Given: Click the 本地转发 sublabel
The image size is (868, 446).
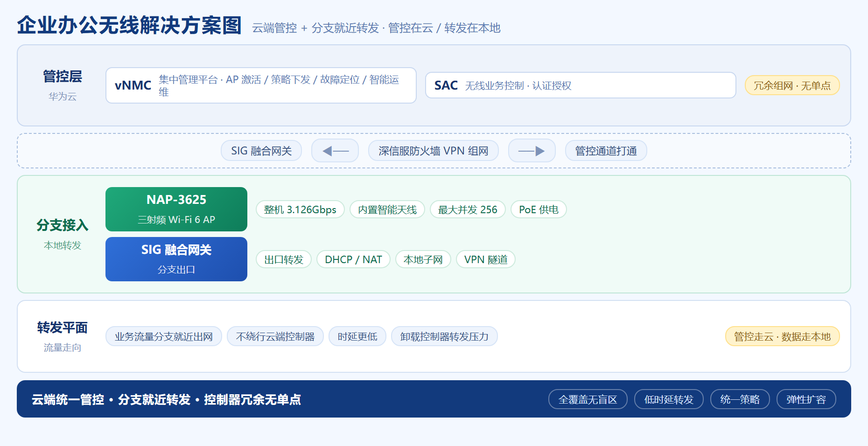Looking at the screenshot, I should coord(63,245).
